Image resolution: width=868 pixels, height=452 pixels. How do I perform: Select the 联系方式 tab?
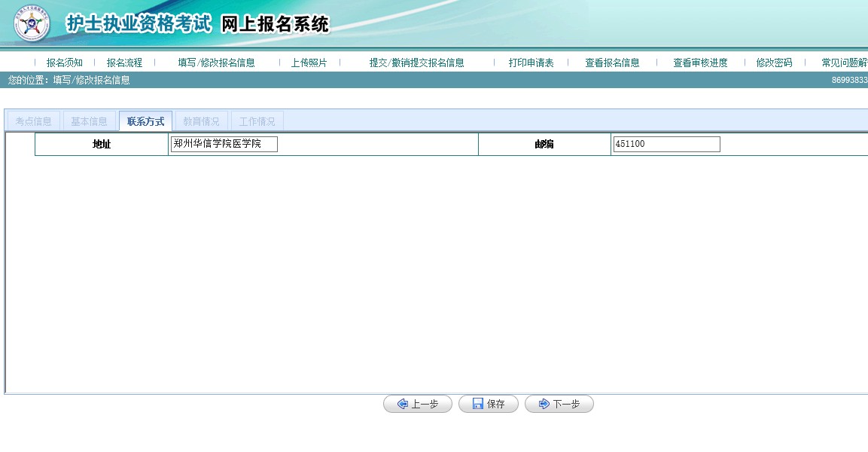pos(145,121)
